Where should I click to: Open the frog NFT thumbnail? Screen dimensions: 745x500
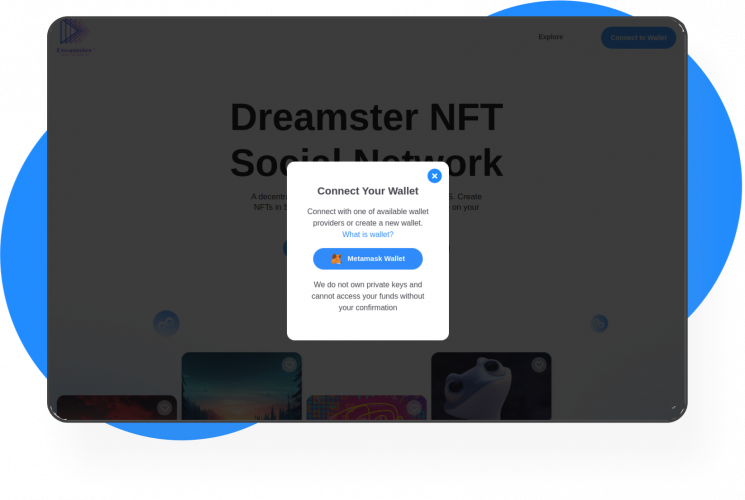(491, 386)
